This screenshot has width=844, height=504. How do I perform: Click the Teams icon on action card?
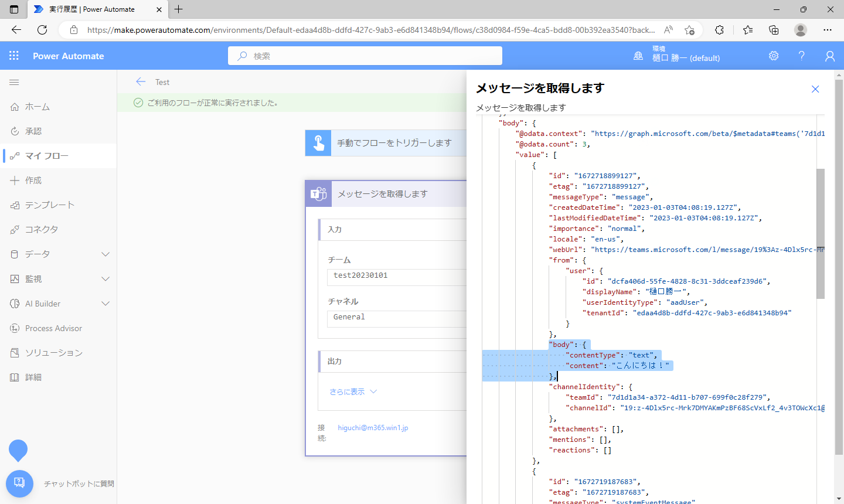pyautogui.click(x=319, y=194)
